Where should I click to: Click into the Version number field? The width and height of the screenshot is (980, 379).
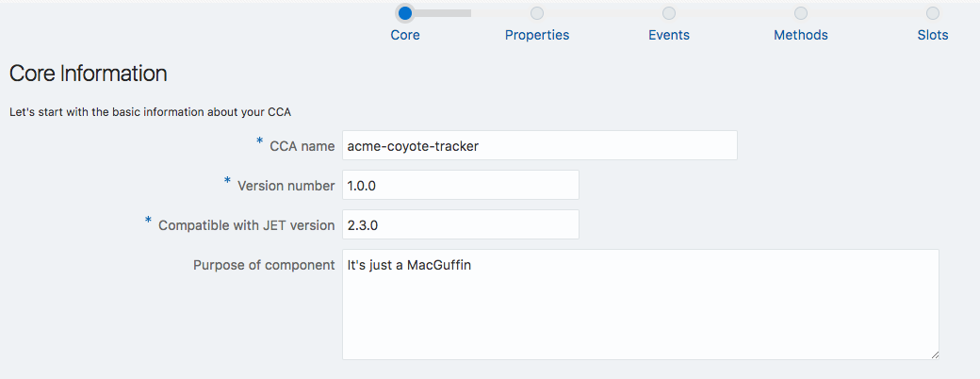coord(460,186)
